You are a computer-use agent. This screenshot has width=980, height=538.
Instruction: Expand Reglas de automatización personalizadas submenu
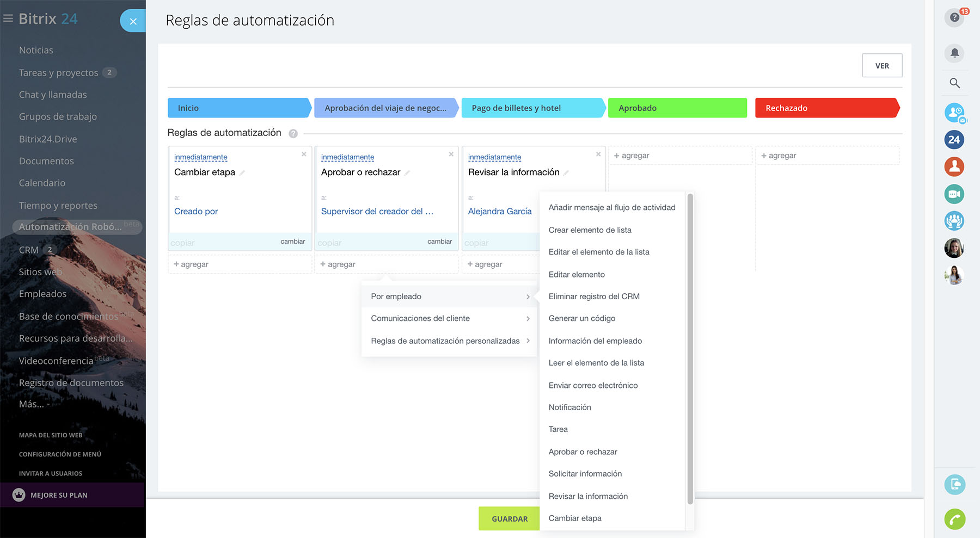click(449, 341)
